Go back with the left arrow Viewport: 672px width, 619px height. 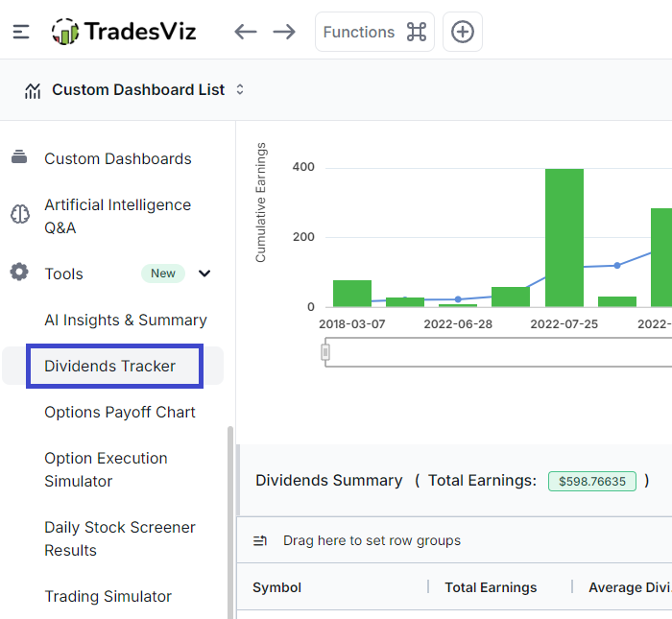tap(246, 32)
